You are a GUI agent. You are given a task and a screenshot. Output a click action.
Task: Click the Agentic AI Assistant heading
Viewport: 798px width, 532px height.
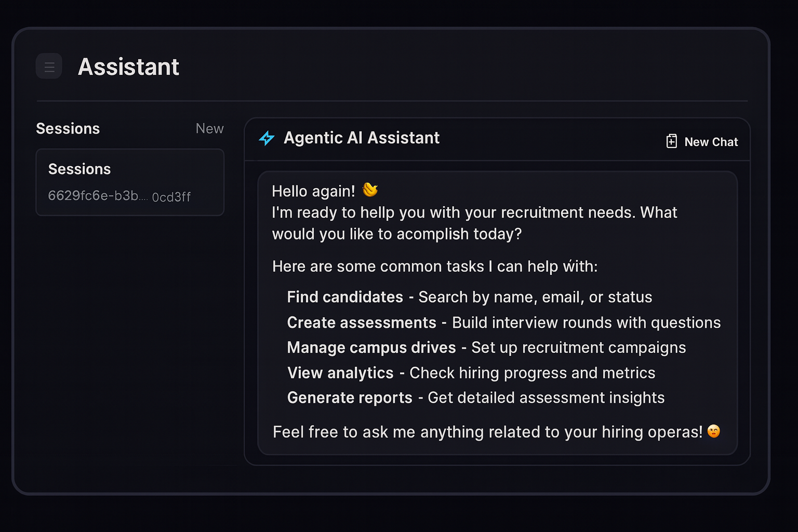pos(362,138)
